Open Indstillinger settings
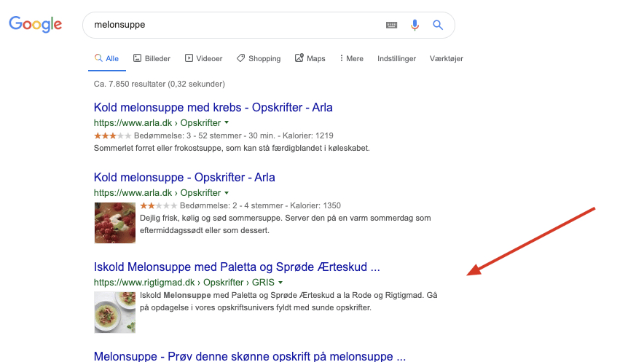Screen dimensions: 644x362 click(397, 59)
